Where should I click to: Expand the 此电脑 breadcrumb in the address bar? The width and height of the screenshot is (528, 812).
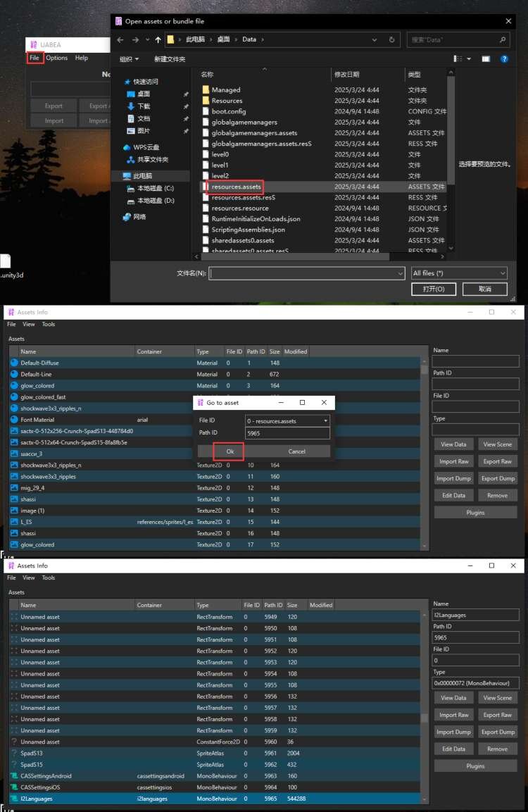point(210,40)
